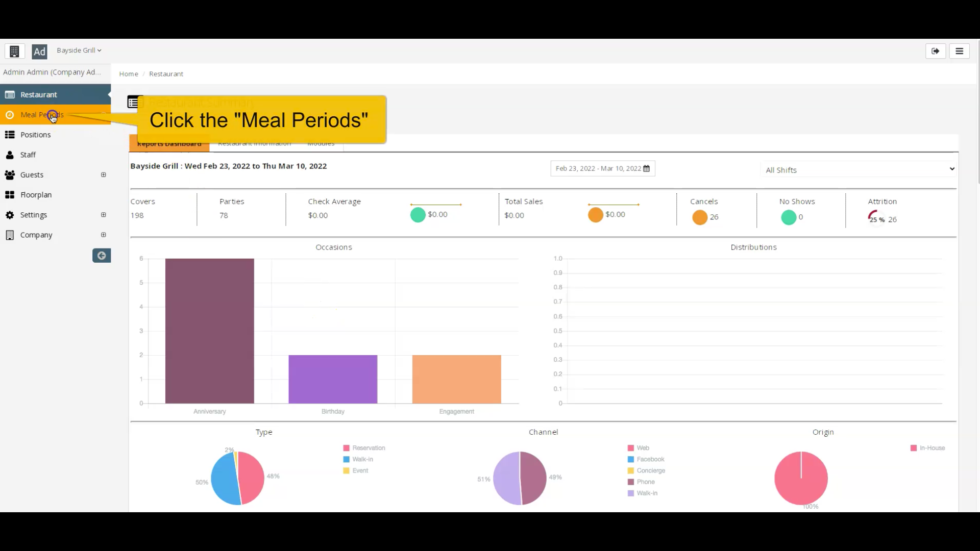Screen dimensions: 980x551
Task: Click the Attrition 25% gauge
Action: click(x=876, y=218)
